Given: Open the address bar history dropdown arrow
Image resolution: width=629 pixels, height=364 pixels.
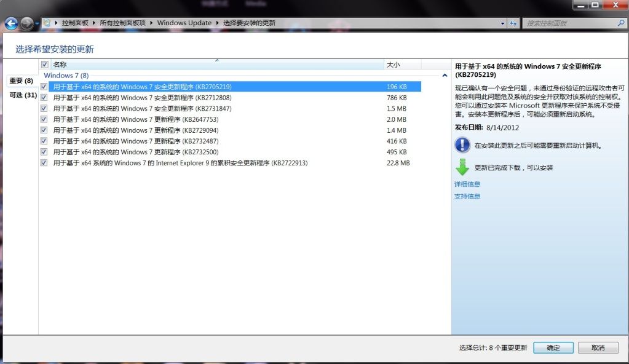Looking at the screenshot, I should 502,23.
